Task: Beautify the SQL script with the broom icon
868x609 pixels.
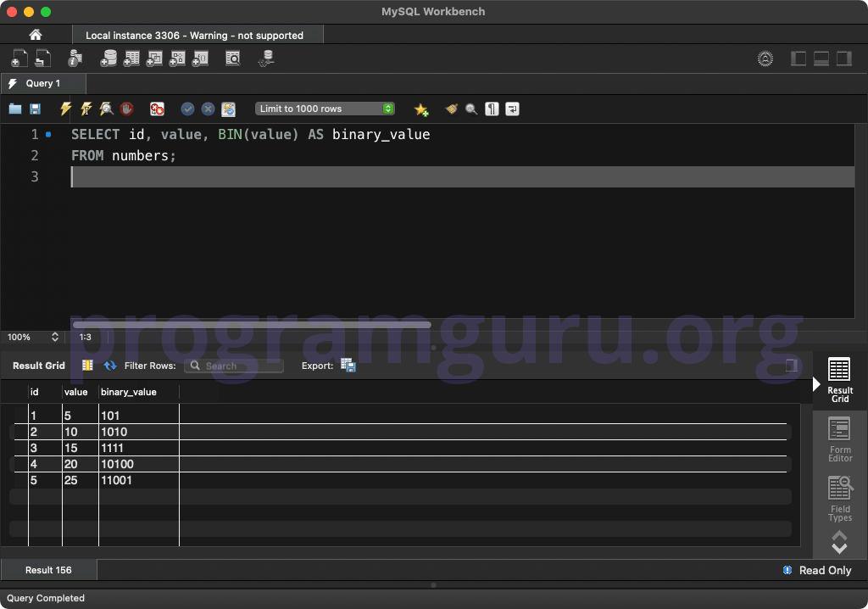Action: pyautogui.click(x=450, y=109)
